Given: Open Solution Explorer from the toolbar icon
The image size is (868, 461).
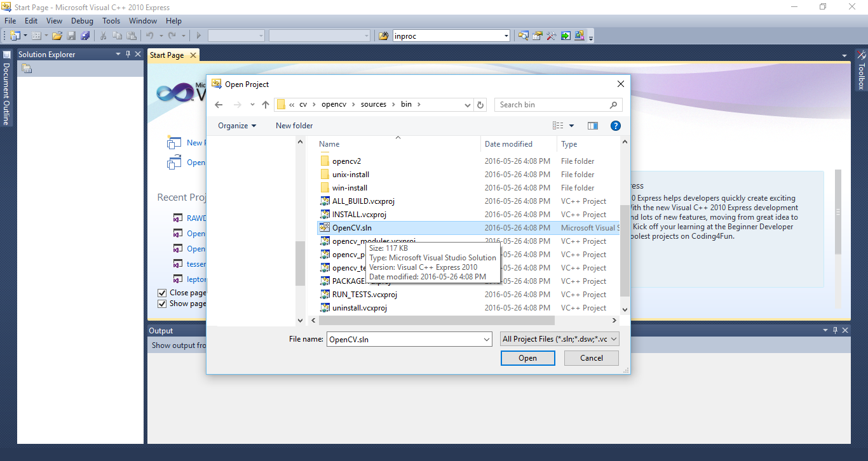Looking at the screenshot, I should coord(524,36).
